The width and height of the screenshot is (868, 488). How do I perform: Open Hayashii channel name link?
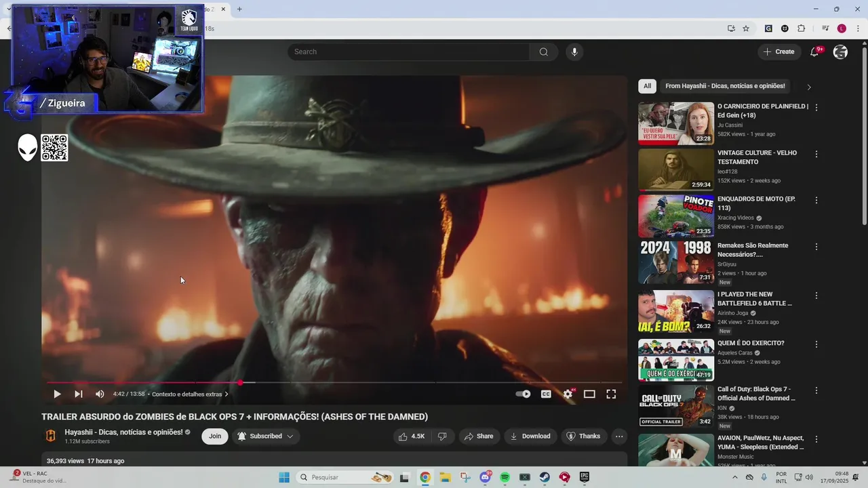click(x=123, y=432)
